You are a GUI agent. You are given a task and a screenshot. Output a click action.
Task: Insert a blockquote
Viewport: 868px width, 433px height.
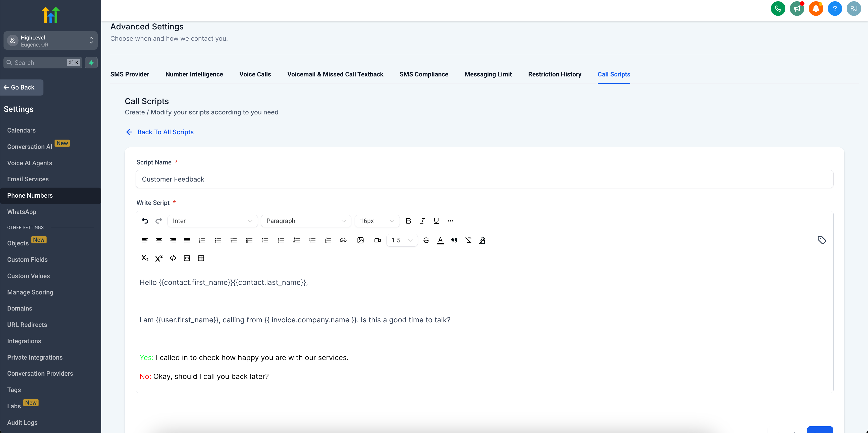(x=454, y=240)
